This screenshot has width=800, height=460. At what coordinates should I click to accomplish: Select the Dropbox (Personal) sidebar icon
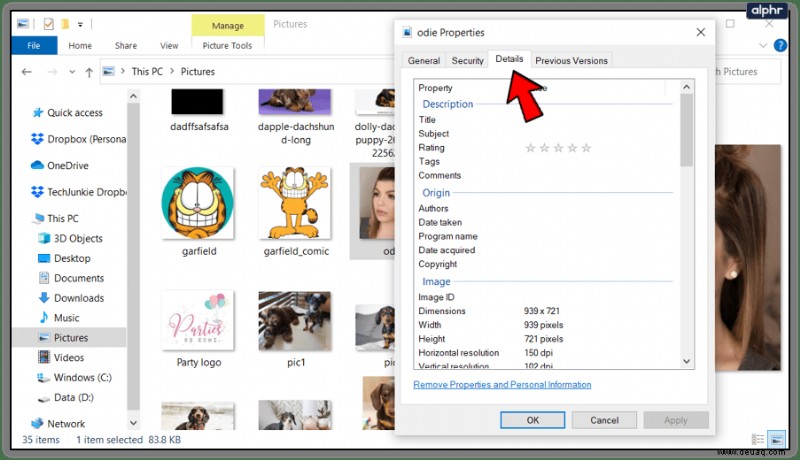pos(37,139)
